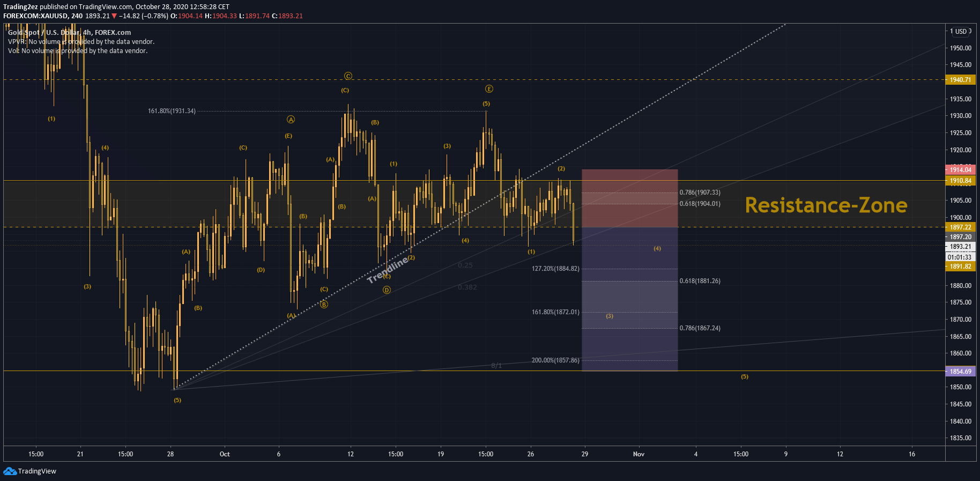The image size is (980, 481).
Task: Select the 0.618(1904.01) retracement label
Action: pyautogui.click(x=700, y=204)
